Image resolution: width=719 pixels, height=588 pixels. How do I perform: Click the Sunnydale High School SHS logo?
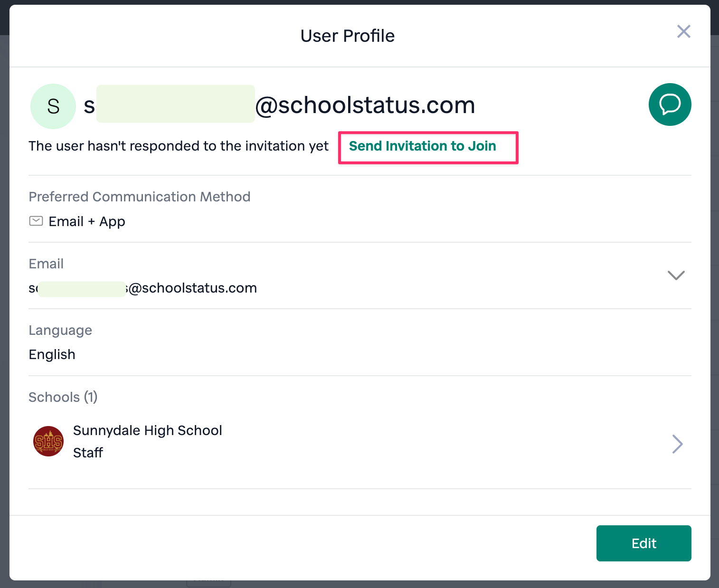tap(48, 441)
